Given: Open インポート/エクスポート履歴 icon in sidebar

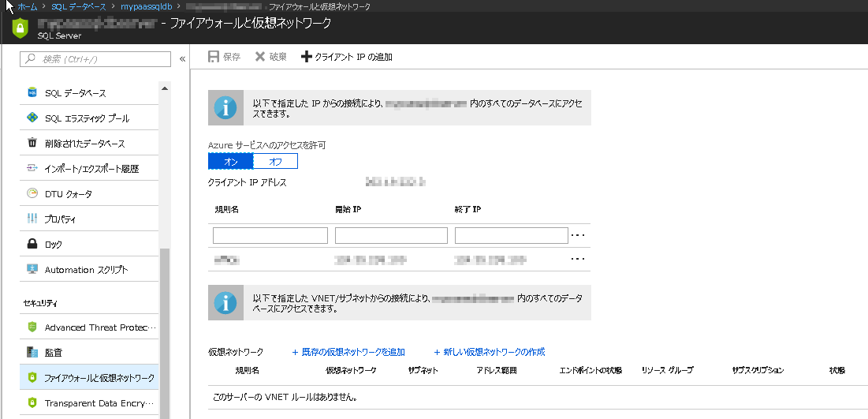Looking at the screenshot, I should 32,169.
